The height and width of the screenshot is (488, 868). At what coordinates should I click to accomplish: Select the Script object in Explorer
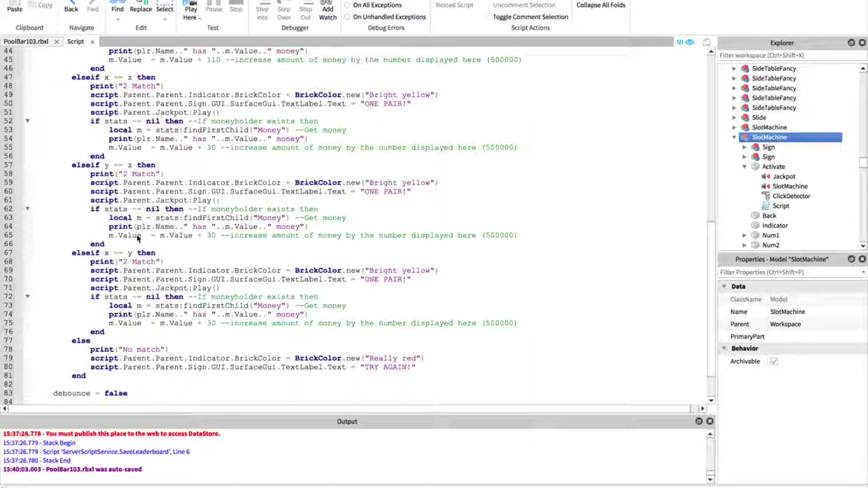point(781,206)
